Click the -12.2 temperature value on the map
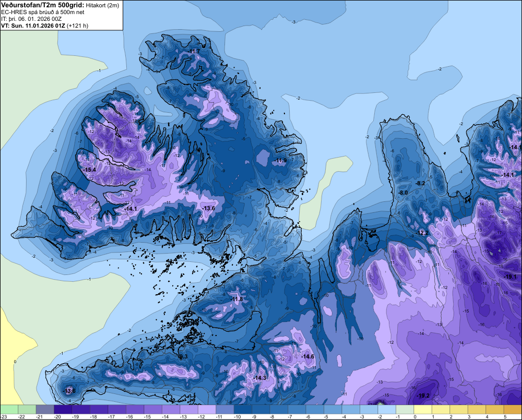This screenshot has height=420, width=522. coord(422,233)
